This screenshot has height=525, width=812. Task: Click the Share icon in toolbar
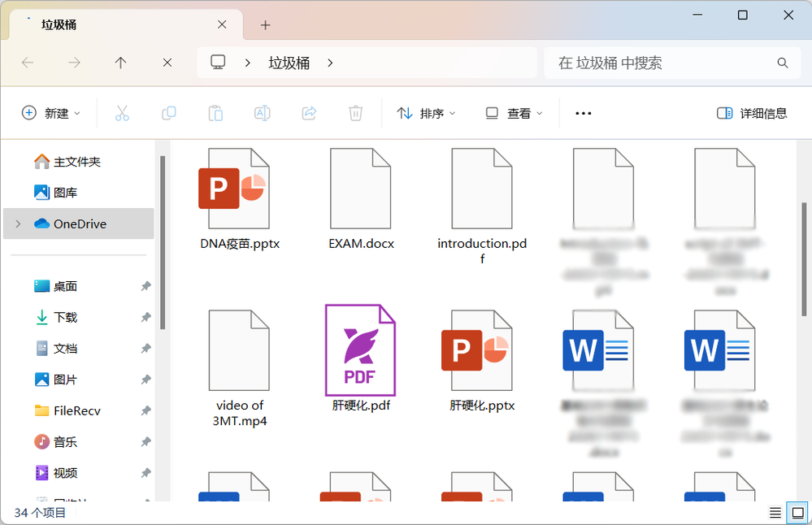[309, 113]
